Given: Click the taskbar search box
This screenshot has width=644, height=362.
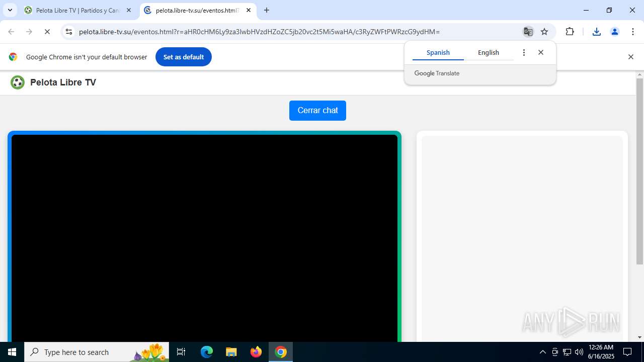Looking at the screenshot, I should point(97,352).
